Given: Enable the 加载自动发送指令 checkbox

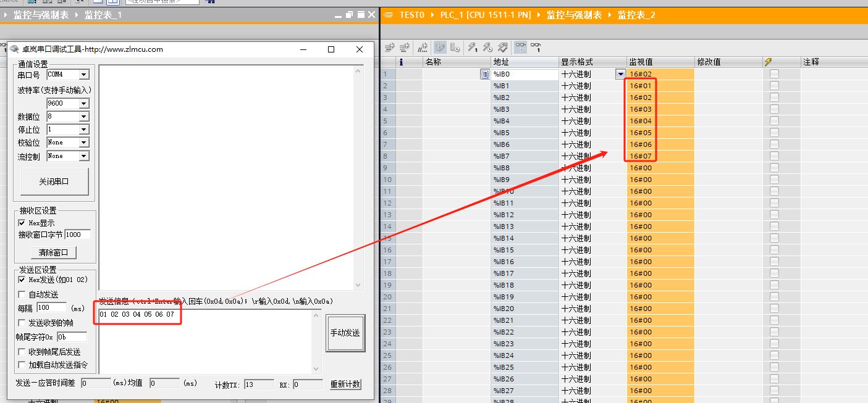Looking at the screenshot, I should pyautogui.click(x=22, y=365).
